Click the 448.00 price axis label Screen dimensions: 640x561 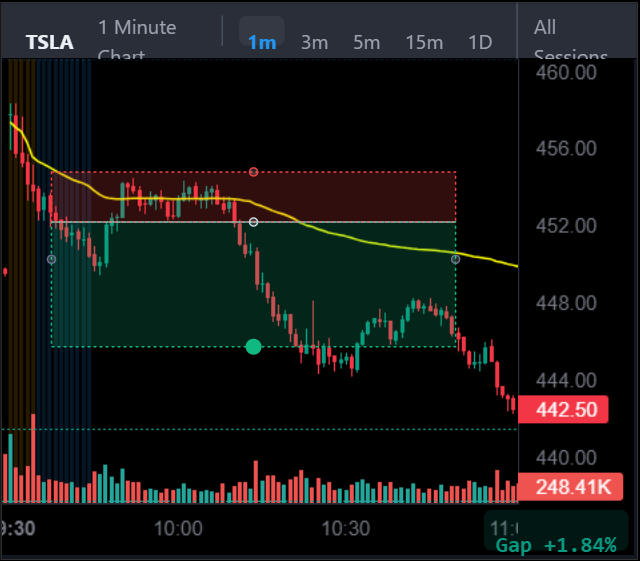[566, 303]
